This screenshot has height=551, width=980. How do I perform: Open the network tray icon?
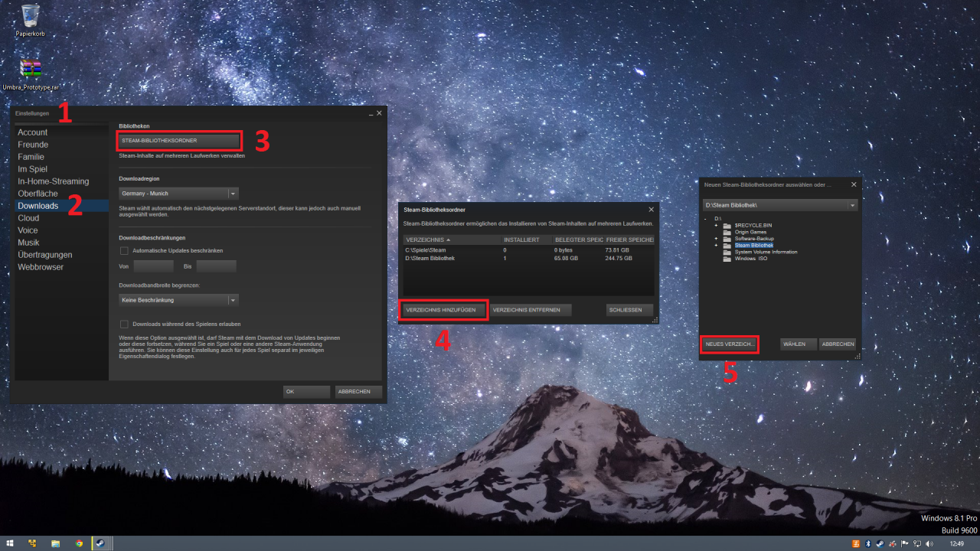coord(917,543)
